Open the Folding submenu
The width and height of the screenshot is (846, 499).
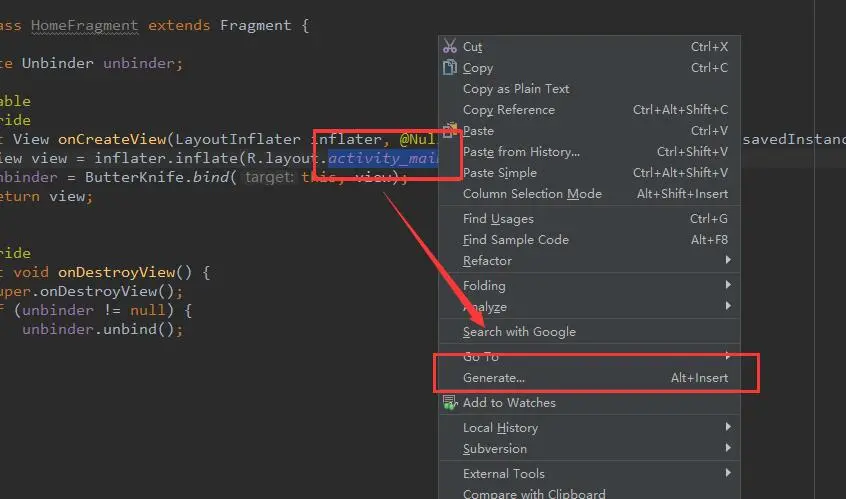point(590,285)
